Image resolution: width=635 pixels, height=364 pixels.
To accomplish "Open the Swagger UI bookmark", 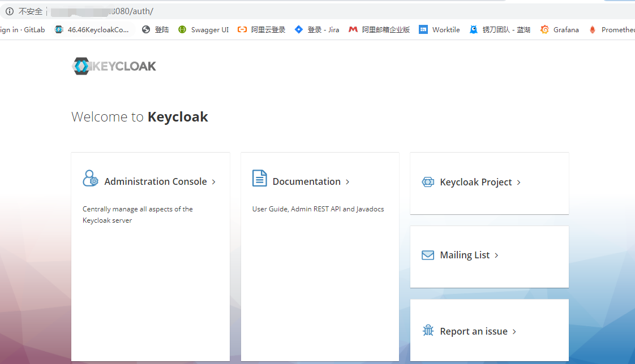I will pos(203,29).
